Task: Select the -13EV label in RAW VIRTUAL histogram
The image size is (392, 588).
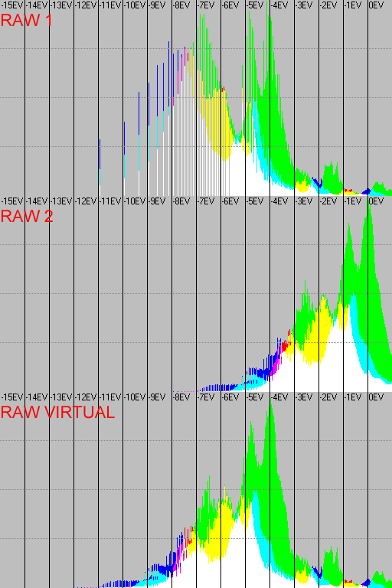Action: point(60,397)
